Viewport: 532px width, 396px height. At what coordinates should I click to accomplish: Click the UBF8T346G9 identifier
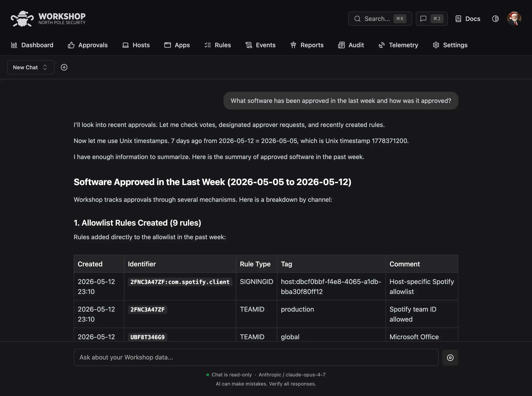(148, 337)
